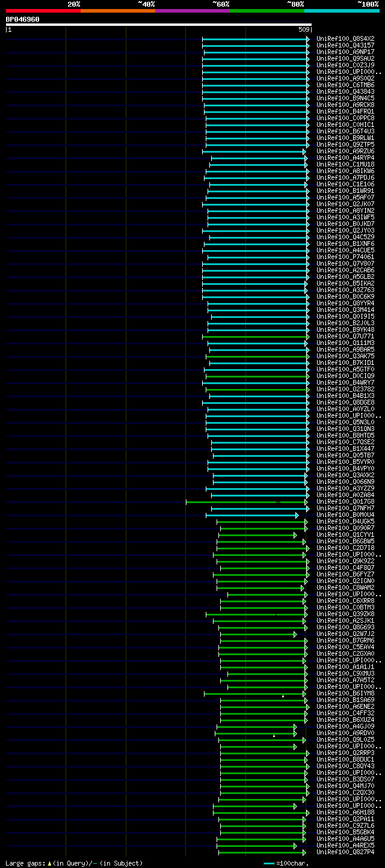Select the UniRef100_C5EAV4 label
Screen dimensions: 385x868
click(x=346, y=647)
